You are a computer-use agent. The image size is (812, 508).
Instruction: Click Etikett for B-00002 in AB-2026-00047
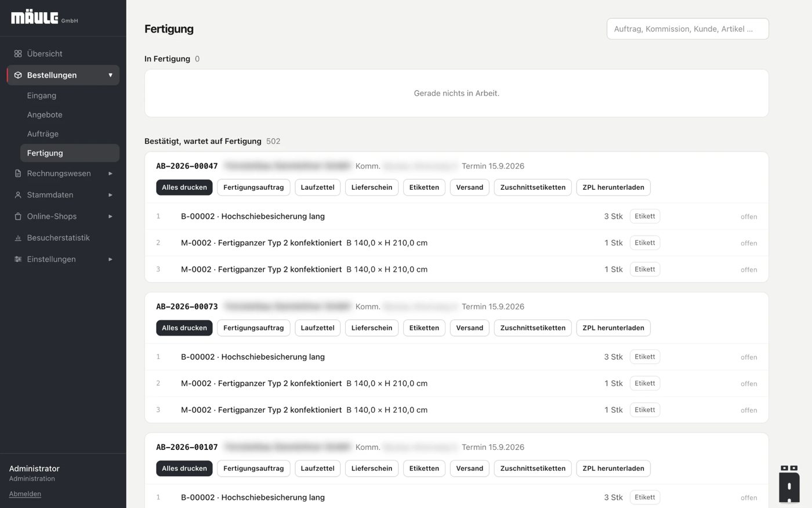[645, 217]
